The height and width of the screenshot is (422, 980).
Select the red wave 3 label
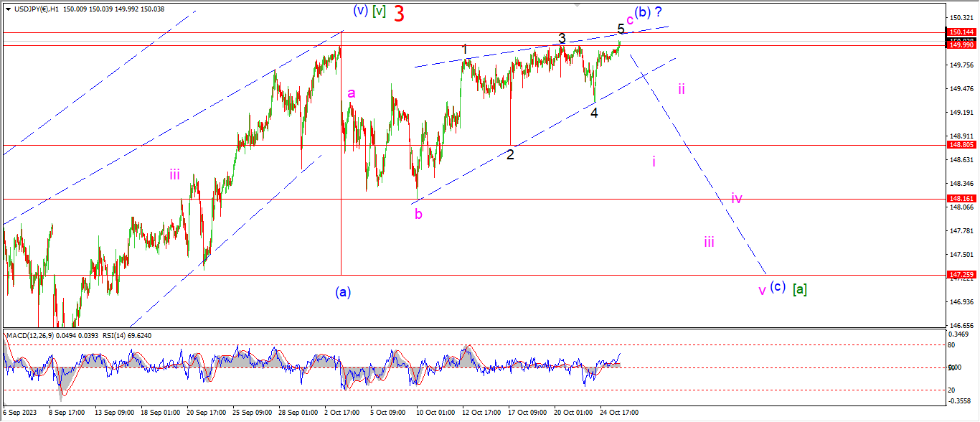400,14
